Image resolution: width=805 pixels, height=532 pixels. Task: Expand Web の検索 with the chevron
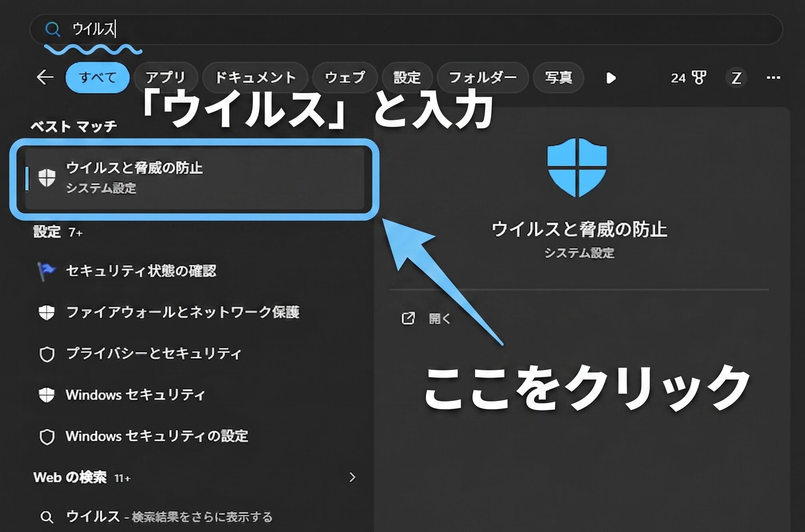pyautogui.click(x=352, y=477)
